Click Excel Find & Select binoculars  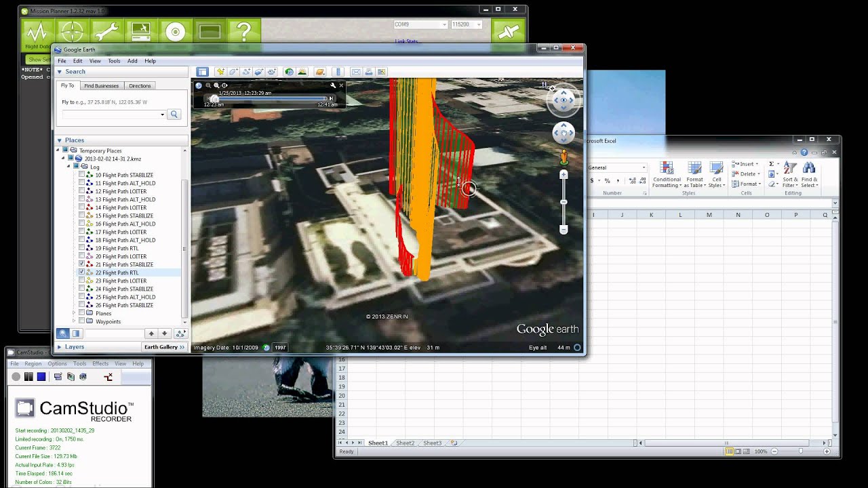(808, 175)
